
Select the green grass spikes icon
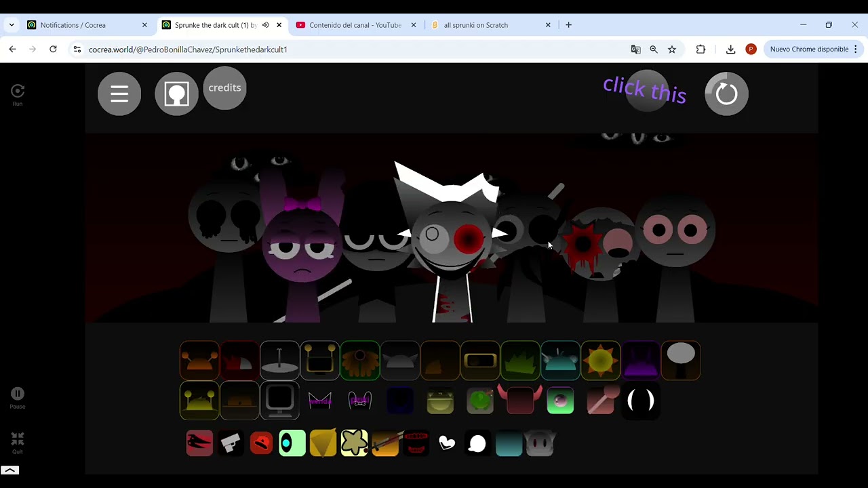pos(520,361)
